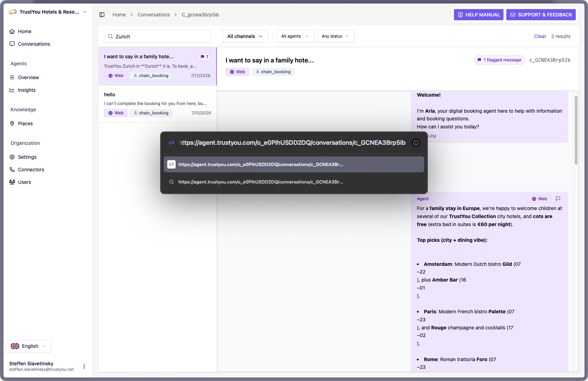The width and height of the screenshot is (588, 381).
Task: Select the 'hello' conversation row
Action: (157, 104)
